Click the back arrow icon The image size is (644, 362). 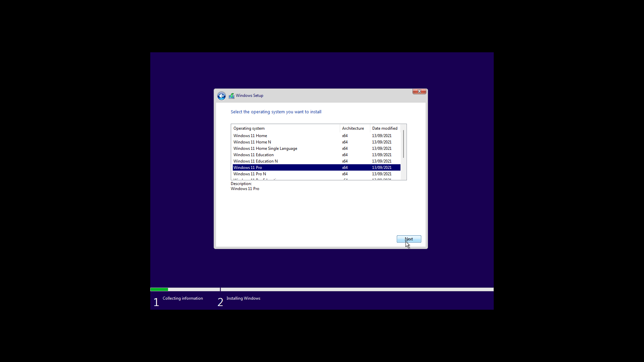(x=221, y=96)
